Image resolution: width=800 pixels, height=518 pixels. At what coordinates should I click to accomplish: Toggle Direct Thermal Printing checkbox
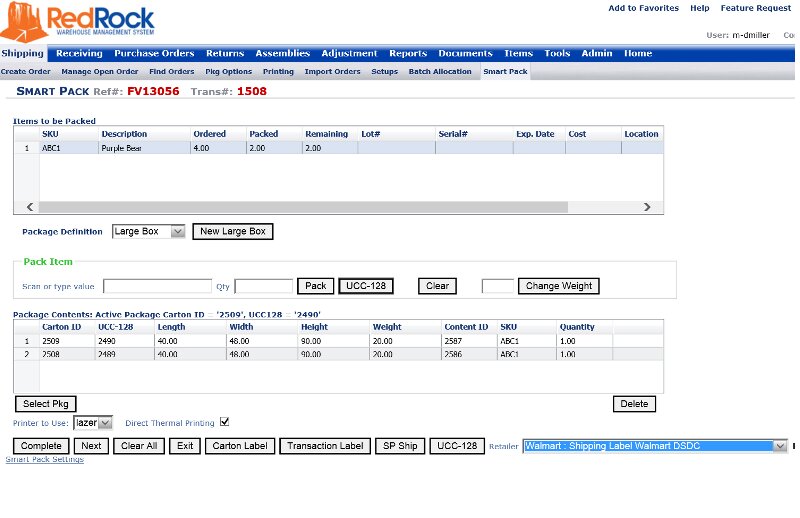(224, 422)
